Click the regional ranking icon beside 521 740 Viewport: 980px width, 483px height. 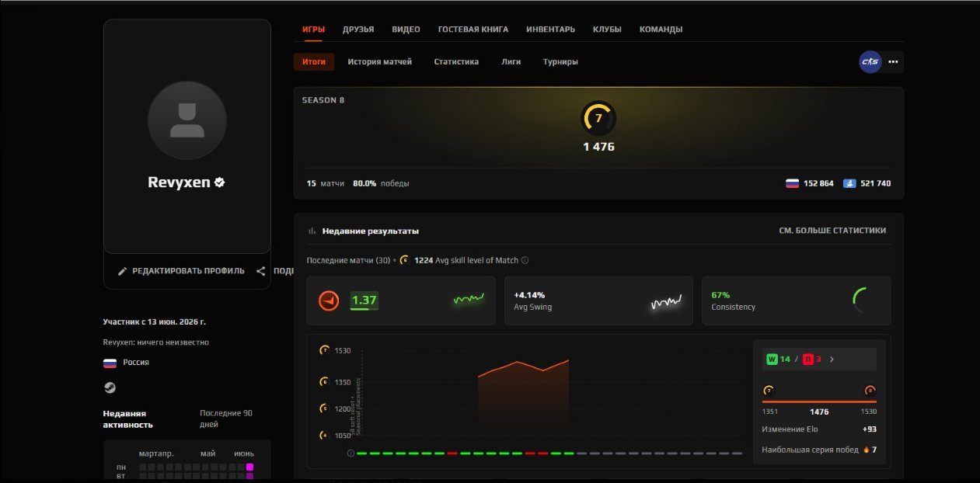click(x=849, y=183)
